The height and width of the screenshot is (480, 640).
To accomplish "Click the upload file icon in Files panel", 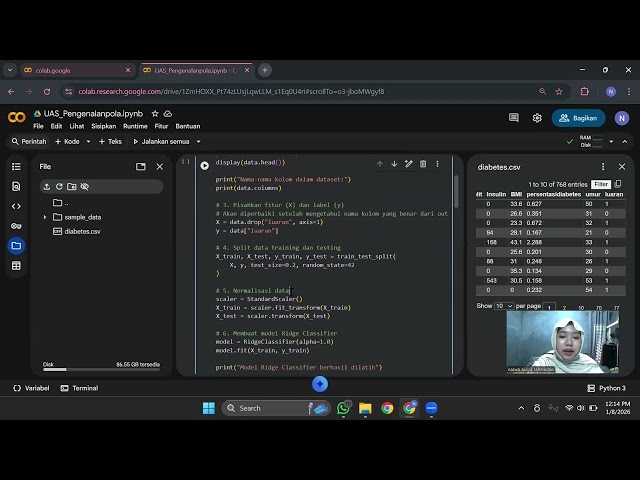I will coord(46,186).
